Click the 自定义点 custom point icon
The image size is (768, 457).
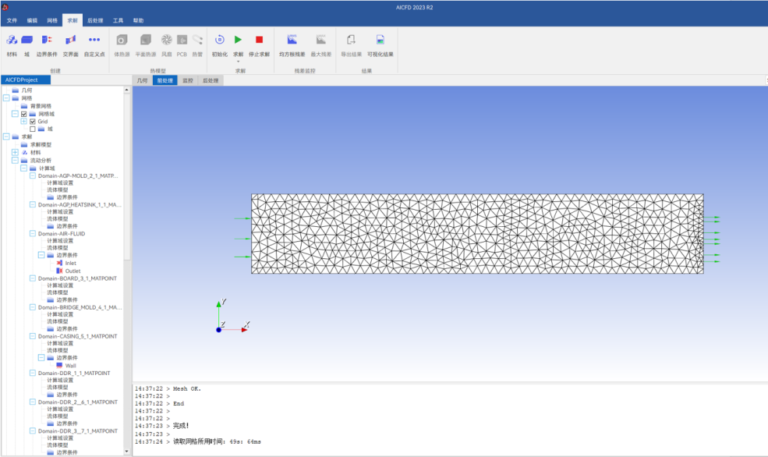(95, 40)
